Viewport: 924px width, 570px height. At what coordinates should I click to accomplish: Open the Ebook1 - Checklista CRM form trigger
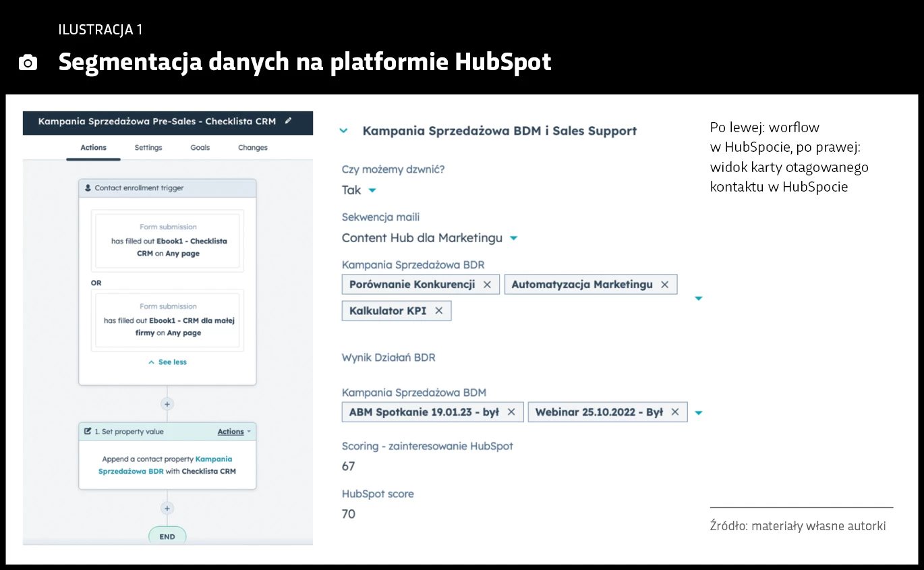click(167, 241)
